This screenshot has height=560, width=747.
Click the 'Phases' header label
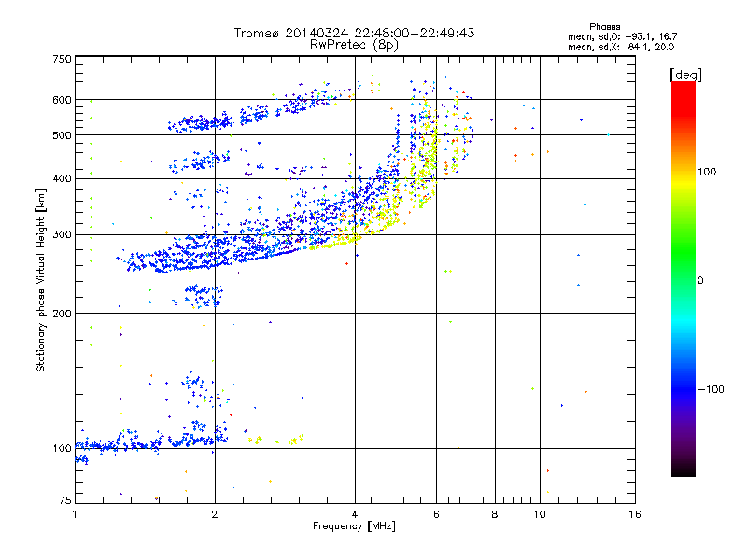click(x=604, y=27)
